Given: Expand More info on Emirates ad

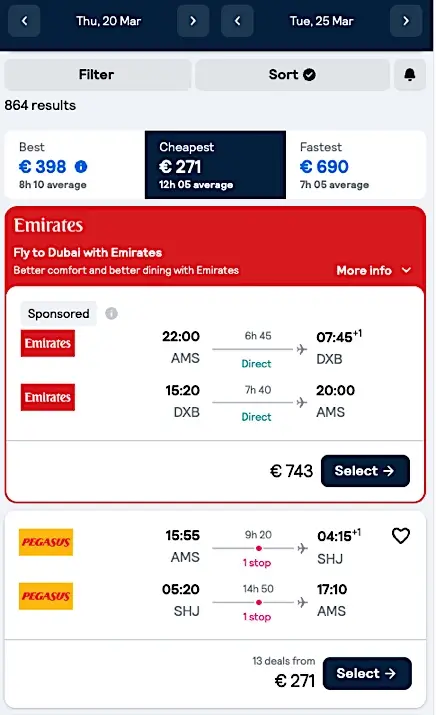Looking at the screenshot, I should click(374, 270).
